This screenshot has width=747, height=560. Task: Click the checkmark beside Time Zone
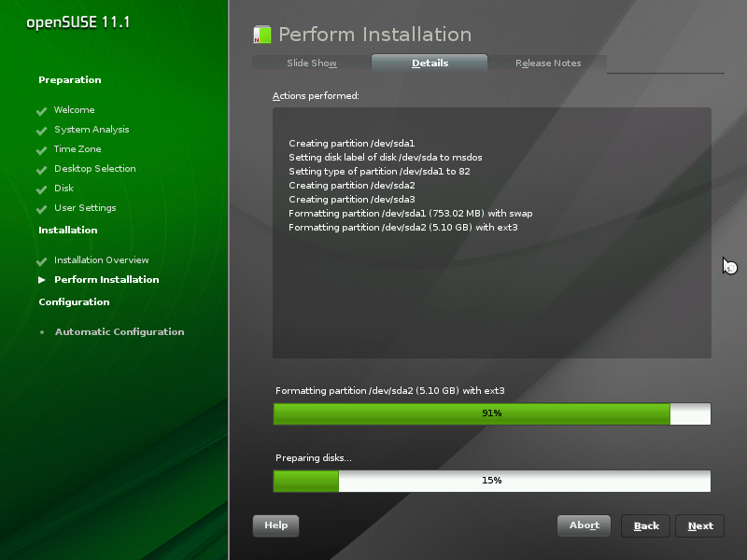click(41, 150)
